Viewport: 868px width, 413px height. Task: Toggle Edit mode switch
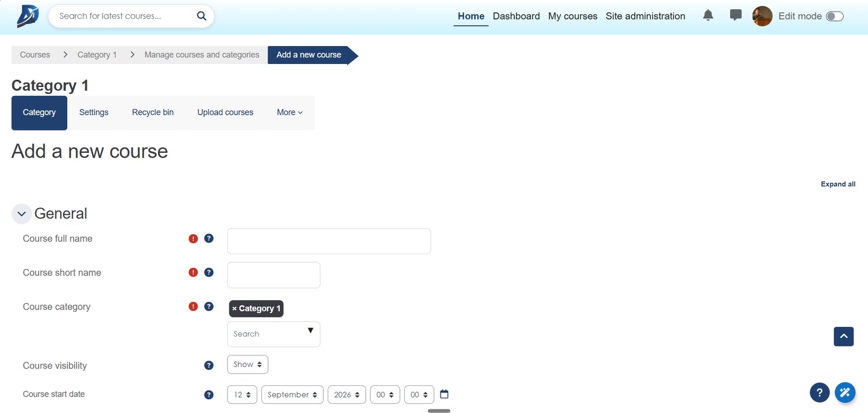(x=835, y=16)
